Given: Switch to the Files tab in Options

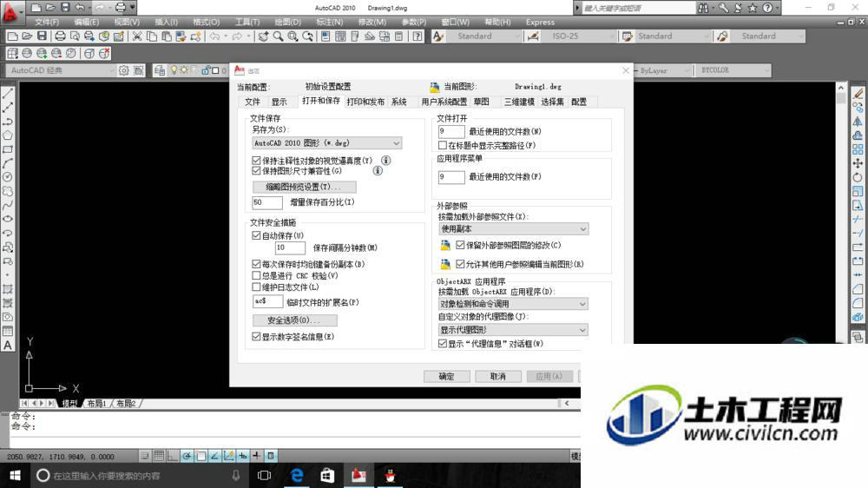Looking at the screenshot, I should coord(253,102).
